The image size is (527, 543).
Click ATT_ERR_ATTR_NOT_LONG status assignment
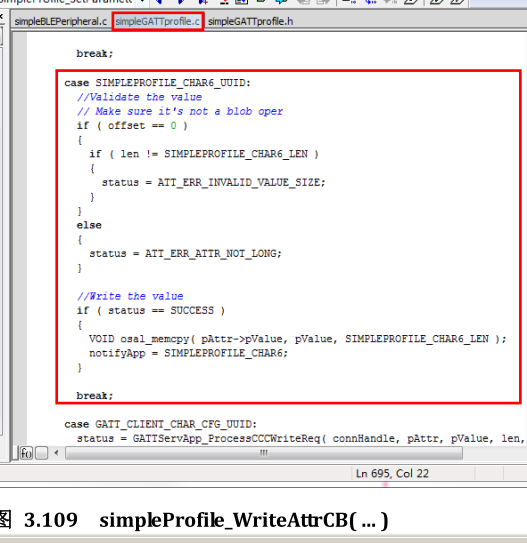coord(185,254)
